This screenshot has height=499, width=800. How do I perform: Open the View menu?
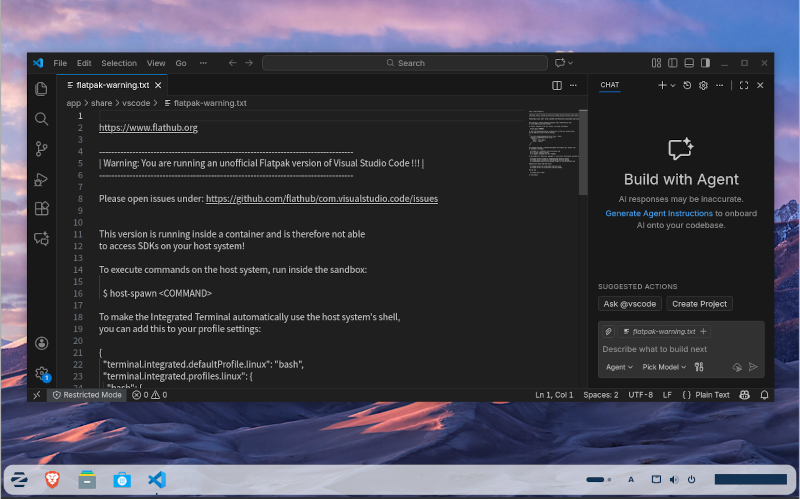(x=156, y=63)
